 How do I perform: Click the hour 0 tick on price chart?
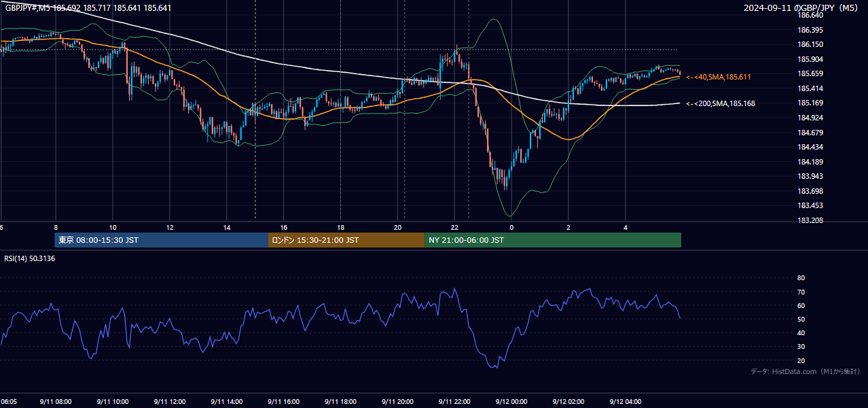(x=512, y=227)
